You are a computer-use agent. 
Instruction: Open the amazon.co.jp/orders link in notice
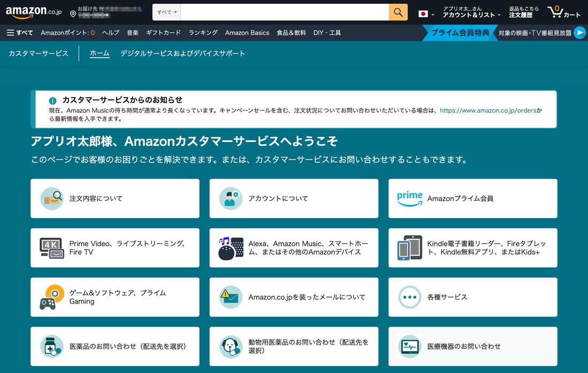coord(488,111)
